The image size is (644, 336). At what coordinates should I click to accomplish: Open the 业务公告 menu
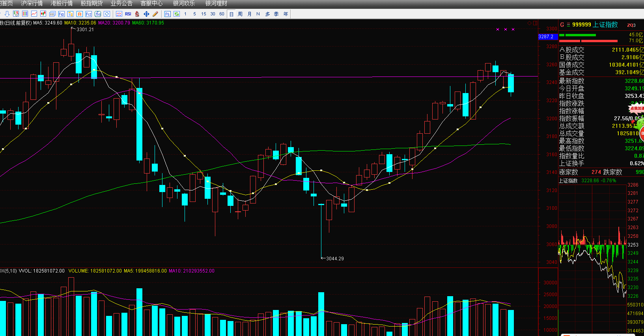click(x=121, y=4)
